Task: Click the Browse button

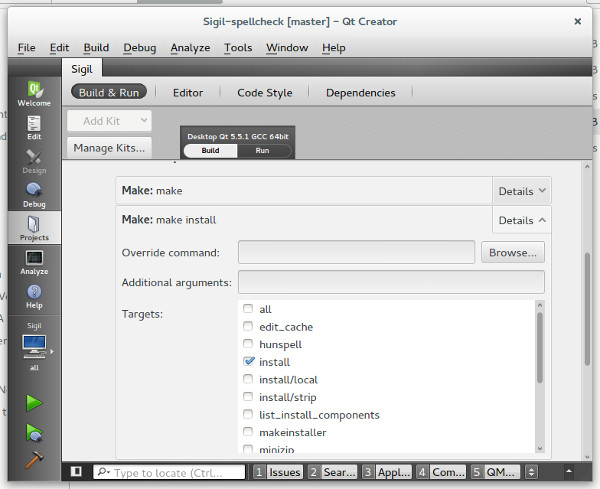Action: click(x=513, y=253)
